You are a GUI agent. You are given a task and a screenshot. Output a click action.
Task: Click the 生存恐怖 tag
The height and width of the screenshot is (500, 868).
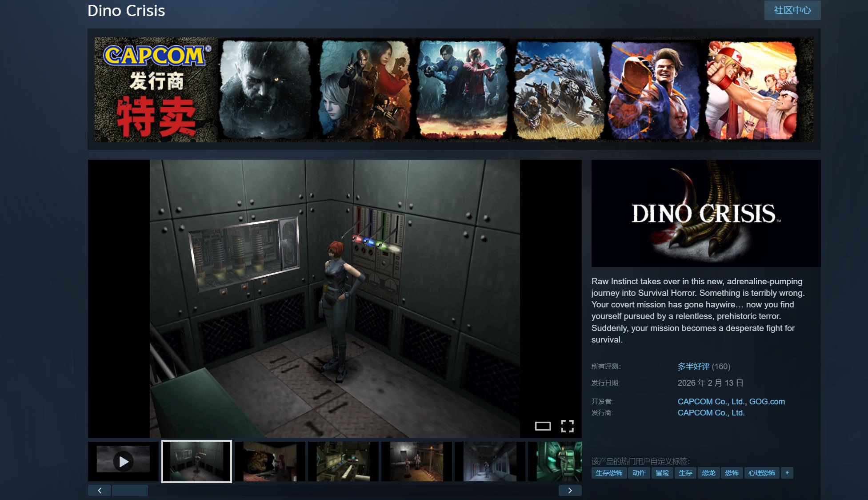click(x=609, y=473)
